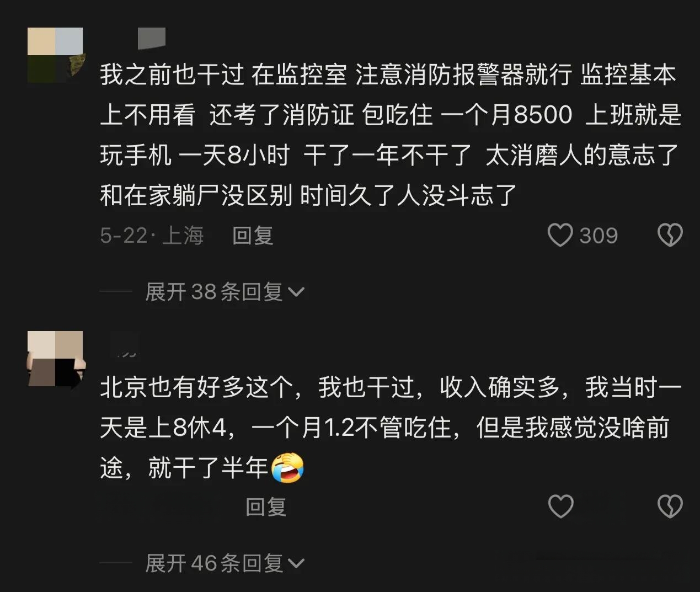Like the comment with 309 likes
This screenshot has width=700, height=592.
point(560,236)
